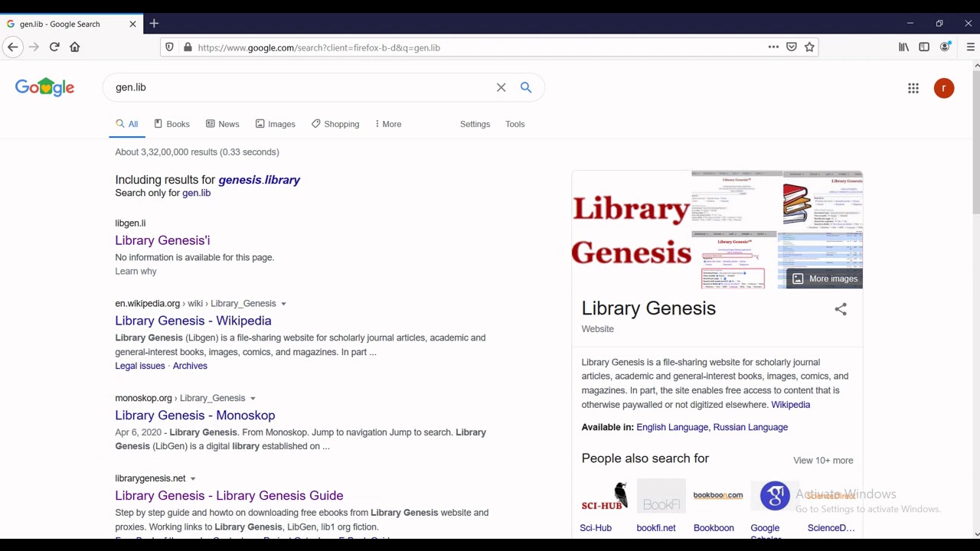The width and height of the screenshot is (980, 551).
Task: Open the Firefox account icon
Action: (946, 47)
